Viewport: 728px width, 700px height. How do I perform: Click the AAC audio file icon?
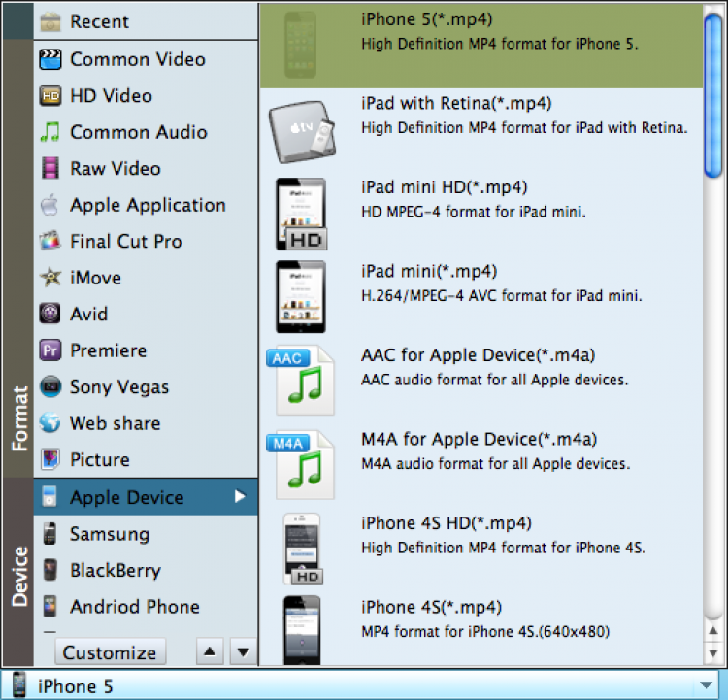tap(300, 381)
